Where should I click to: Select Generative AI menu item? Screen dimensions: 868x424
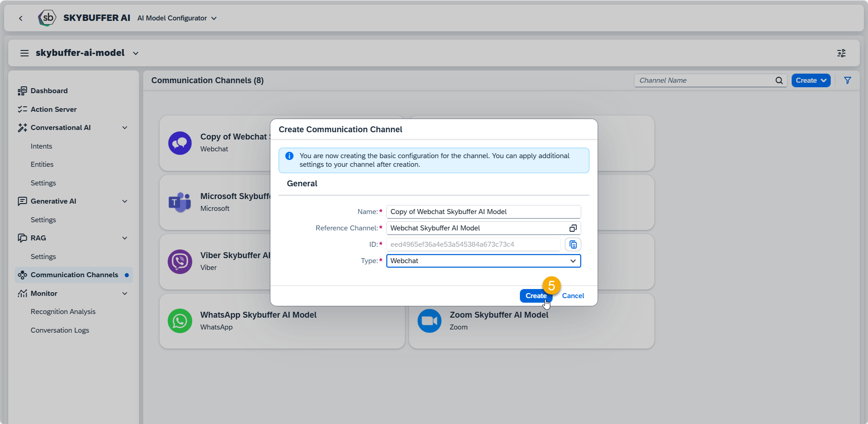53,201
